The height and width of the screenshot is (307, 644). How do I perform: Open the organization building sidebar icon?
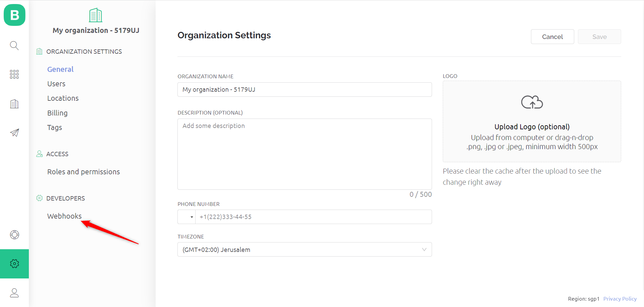(x=14, y=104)
